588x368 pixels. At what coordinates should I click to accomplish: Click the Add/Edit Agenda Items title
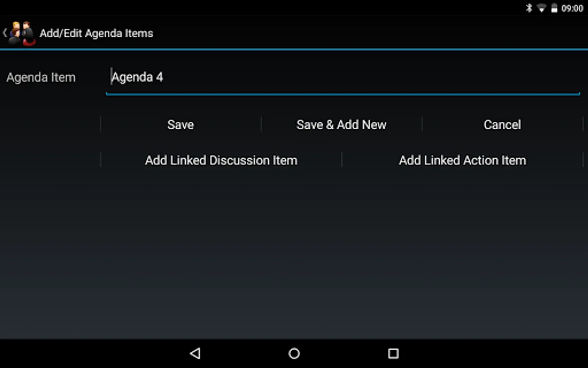96,34
